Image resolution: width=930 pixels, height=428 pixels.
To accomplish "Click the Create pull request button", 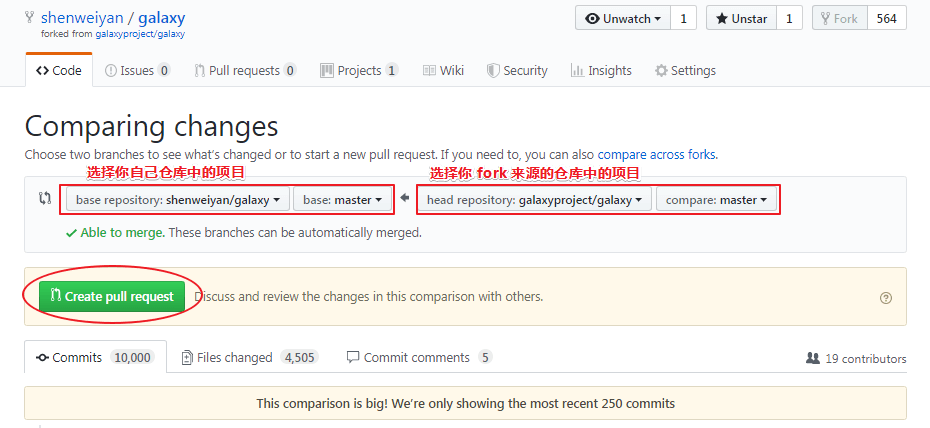I will (112, 296).
